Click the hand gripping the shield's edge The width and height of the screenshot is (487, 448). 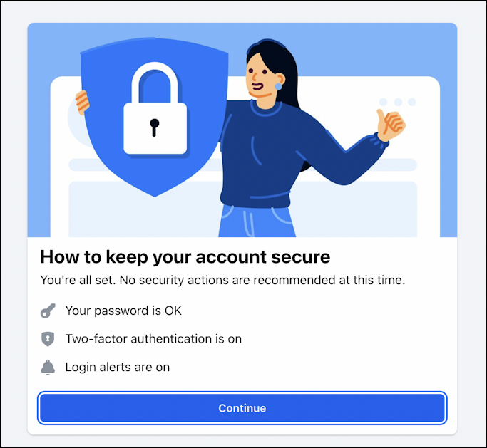82,103
